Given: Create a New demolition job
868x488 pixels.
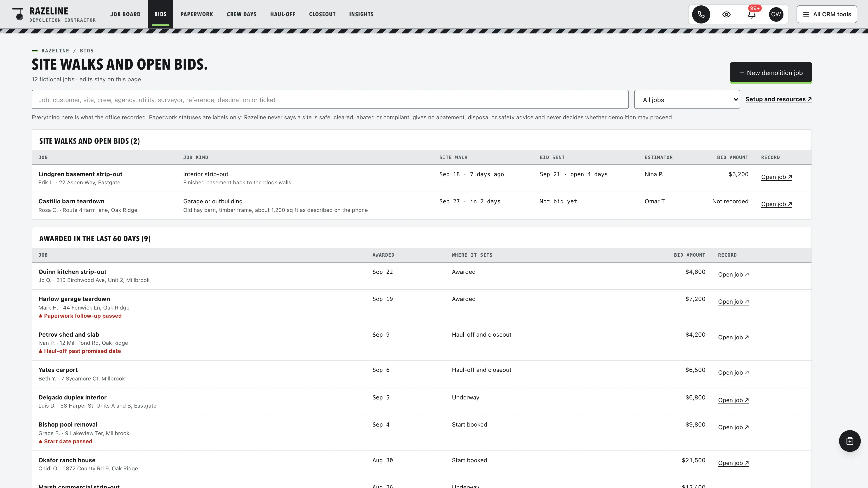Looking at the screenshot, I should coord(771,72).
